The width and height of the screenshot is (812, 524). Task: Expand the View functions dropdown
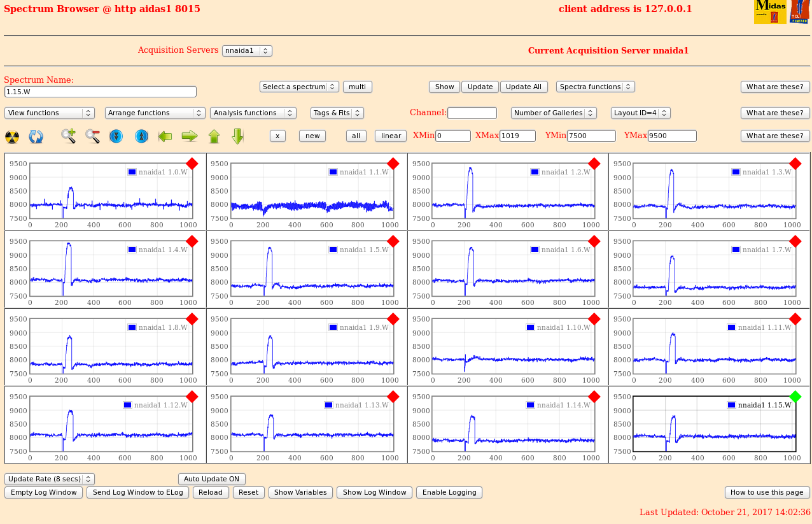coord(50,113)
